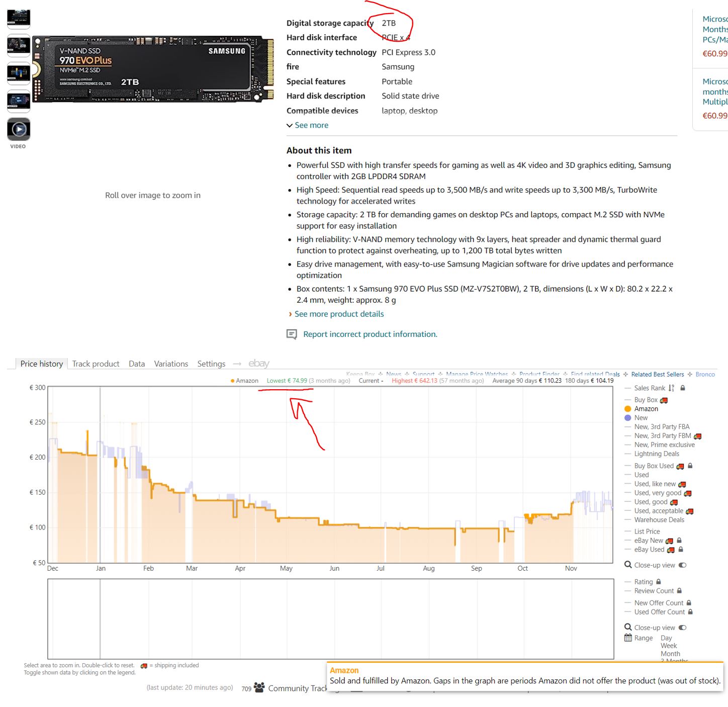Hide the Amazon price line in legend
The width and height of the screenshot is (728, 707).
tap(646, 409)
